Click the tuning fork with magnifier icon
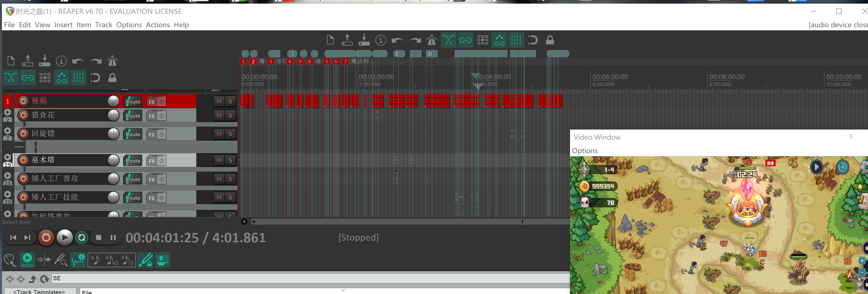Screen dimensions: 868x294 (x=61, y=260)
